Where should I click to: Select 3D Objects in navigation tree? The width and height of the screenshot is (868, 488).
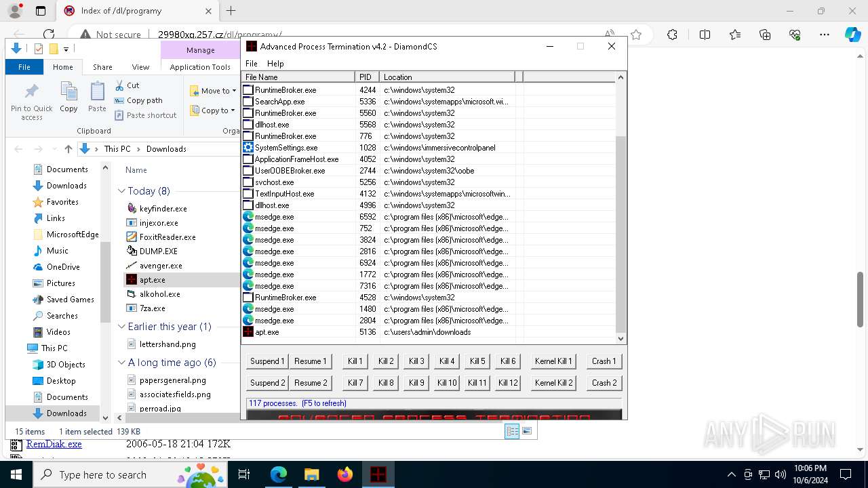pos(66,365)
